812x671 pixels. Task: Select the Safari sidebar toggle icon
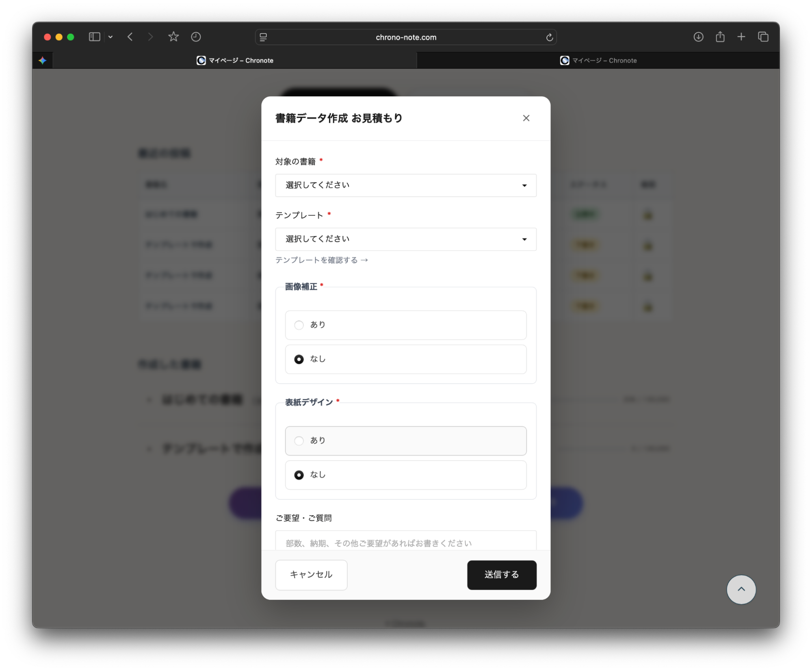point(94,37)
